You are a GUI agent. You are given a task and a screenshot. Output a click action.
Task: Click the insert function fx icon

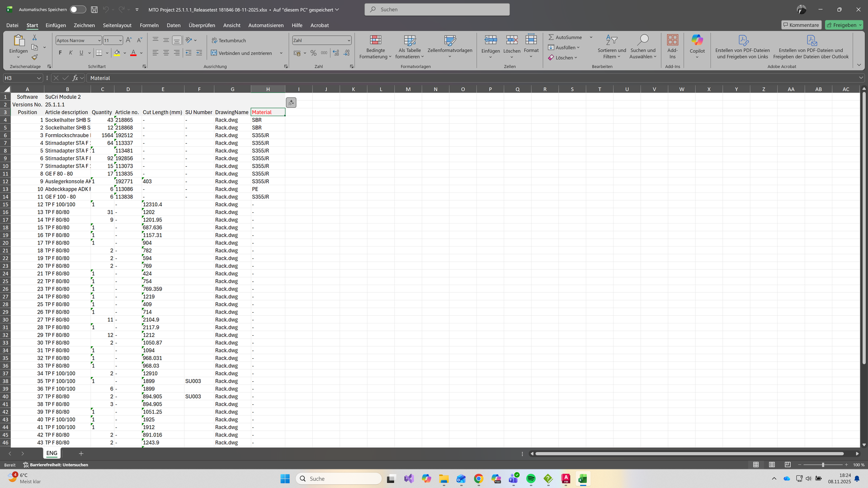tap(75, 78)
